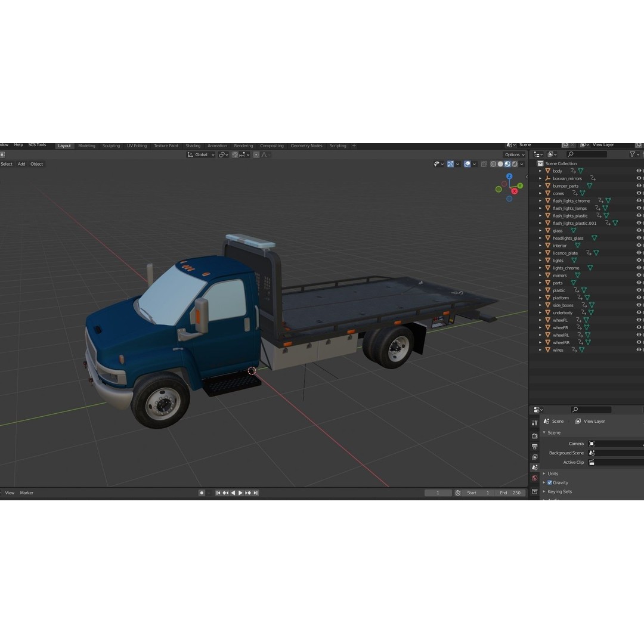Expand the boxvan_mirrors outliner entry
This screenshot has height=644, width=644.
click(x=540, y=178)
